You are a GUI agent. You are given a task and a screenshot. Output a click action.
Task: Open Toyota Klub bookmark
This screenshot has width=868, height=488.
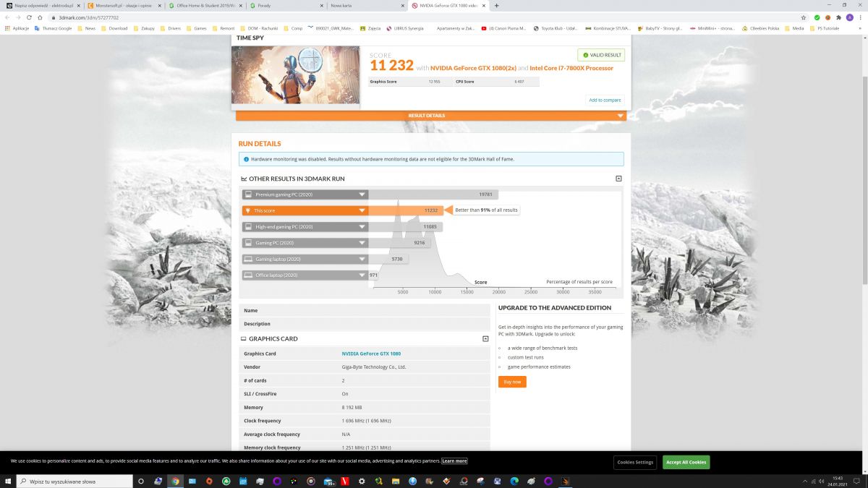(x=556, y=28)
